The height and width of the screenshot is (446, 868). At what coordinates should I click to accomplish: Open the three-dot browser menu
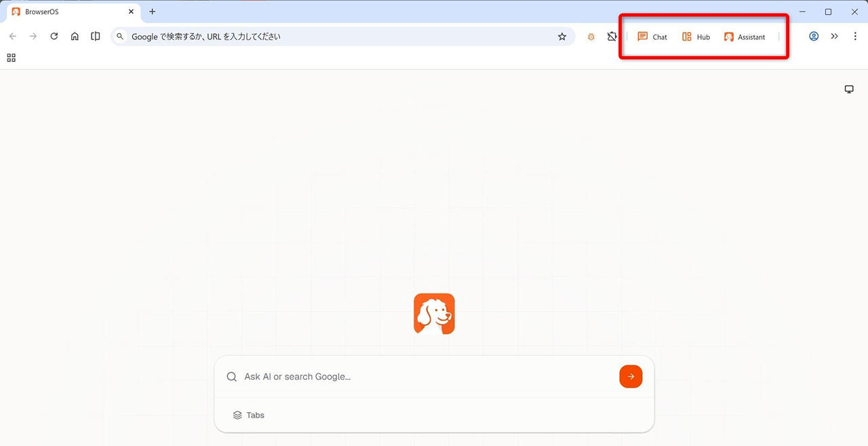pyautogui.click(x=854, y=37)
